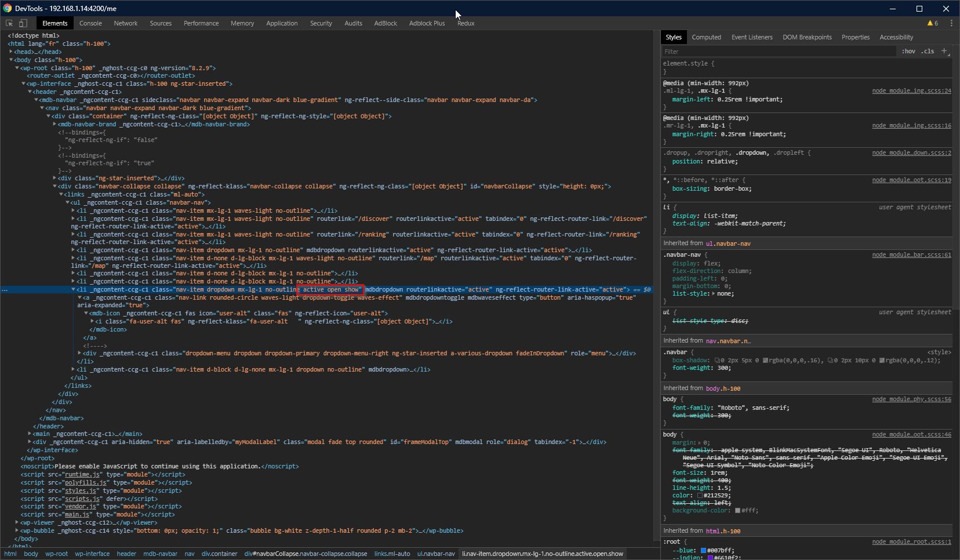Expand the wp-viewer element node
This screenshot has height=560, width=960.
(x=17, y=522)
